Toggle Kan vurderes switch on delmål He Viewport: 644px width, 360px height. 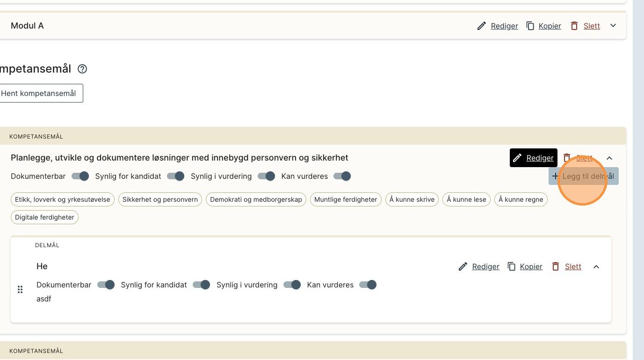point(368,285)
